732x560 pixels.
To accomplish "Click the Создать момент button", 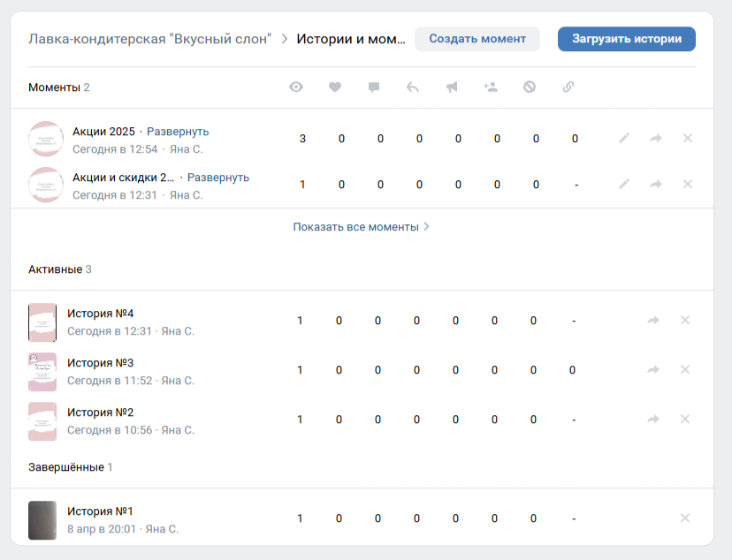I will 477,39.
